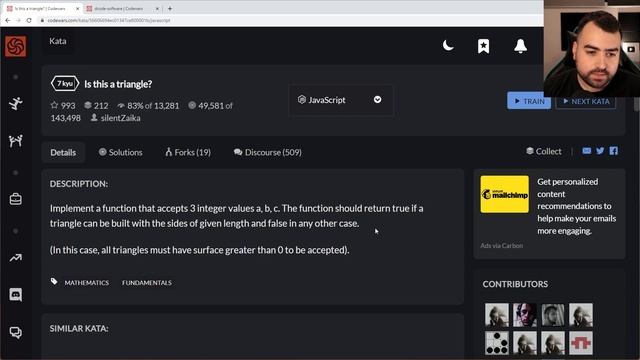Open the Discourse (509) tab
This screenshot has height=360, width=640.
tap(268, 152)
